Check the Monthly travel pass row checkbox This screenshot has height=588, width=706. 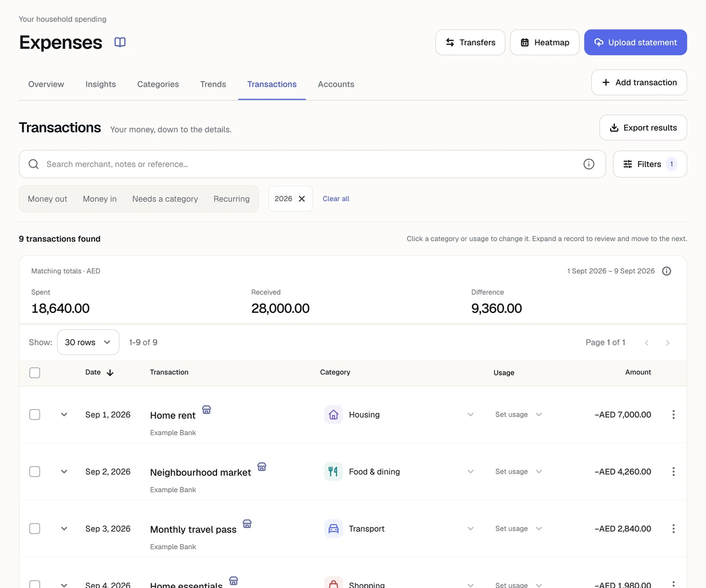[35, 529]
